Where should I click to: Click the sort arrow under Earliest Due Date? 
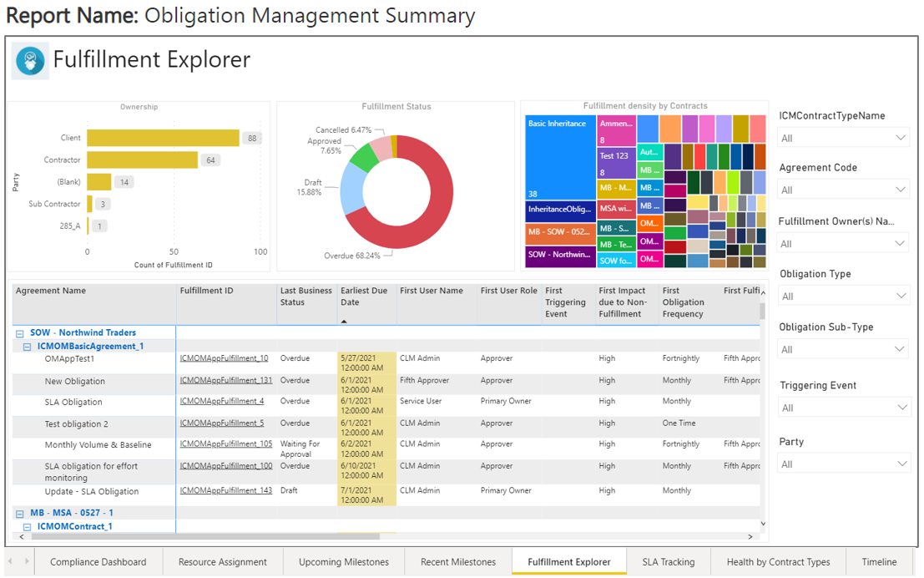click(344, 321)
